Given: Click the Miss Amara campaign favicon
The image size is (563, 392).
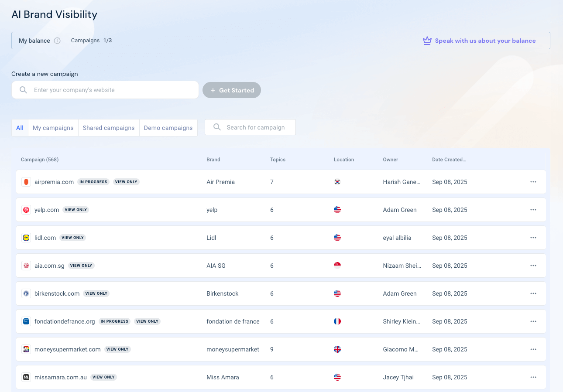Looking at the screenshot, I should point(26,377).
